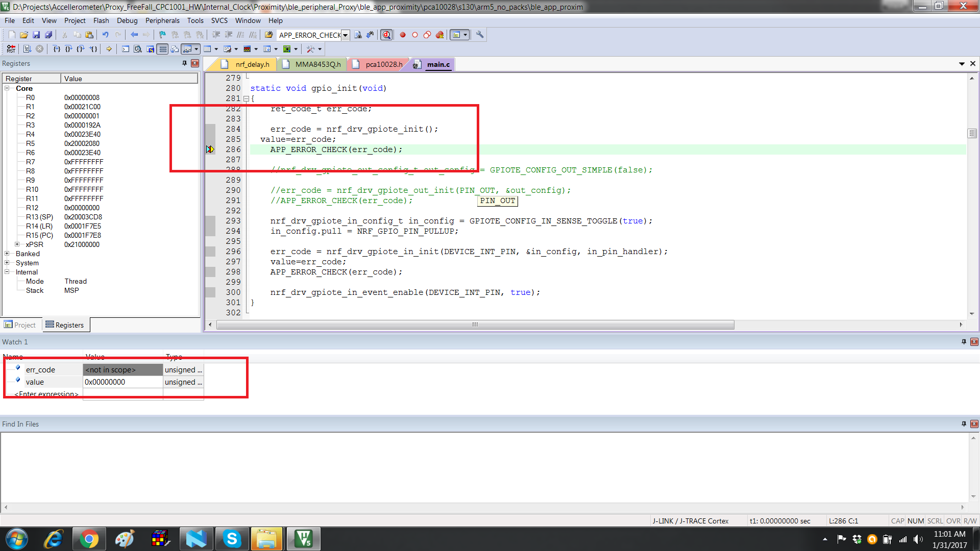
Task: Open editor tab list dropdown arrow
Action: pos(962,64)
